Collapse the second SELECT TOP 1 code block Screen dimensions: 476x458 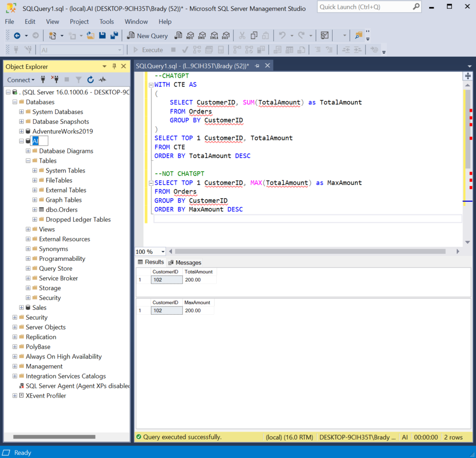(151, 183)
